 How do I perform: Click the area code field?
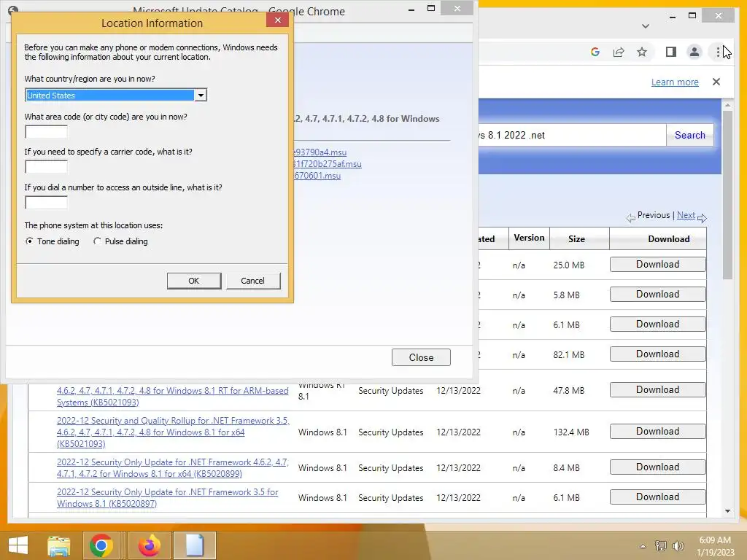click(46, 132)
